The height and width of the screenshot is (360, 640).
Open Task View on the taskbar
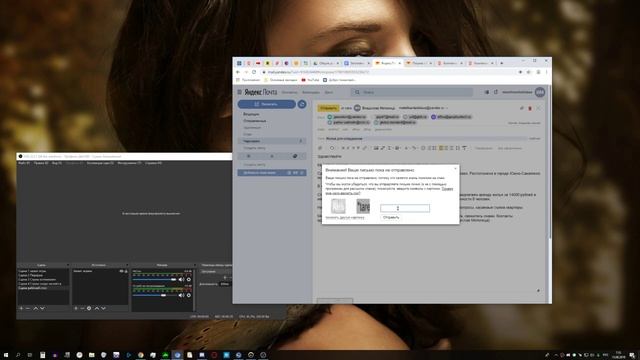point(30,355)
